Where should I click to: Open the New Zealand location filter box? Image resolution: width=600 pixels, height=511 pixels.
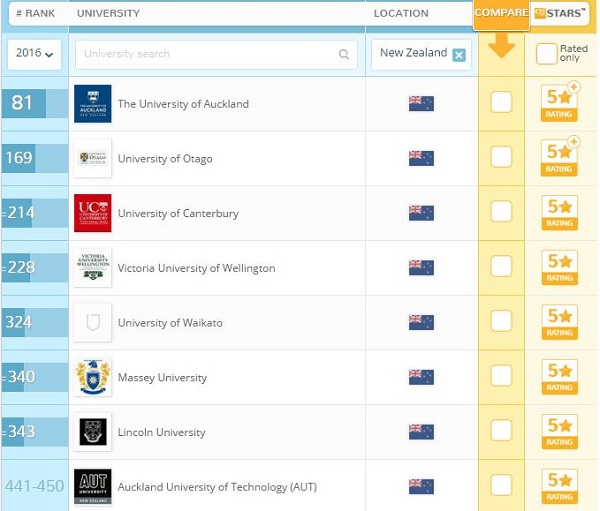(421, 55)
